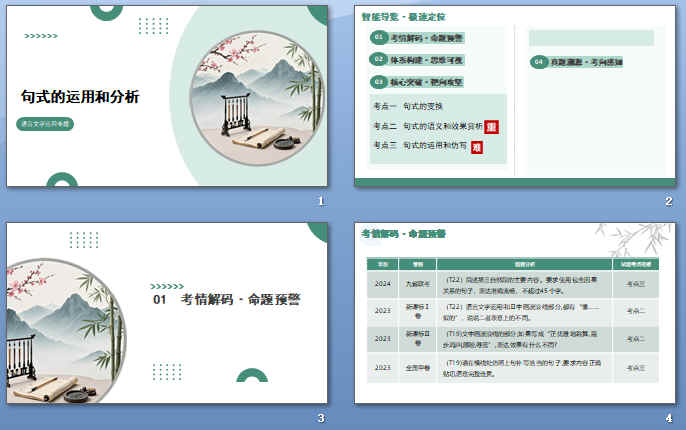Click slide number 2 label
686x430 pixels.
pyautogui.click(x=668, y=201)
